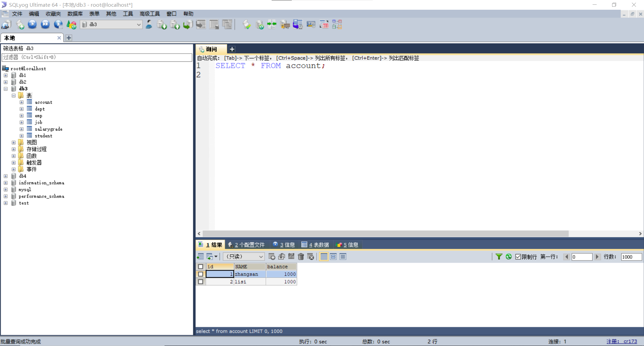This screenshot has height=346, width=644.
Task: Expand the db1 database node
Action: (x=6, y=75)
